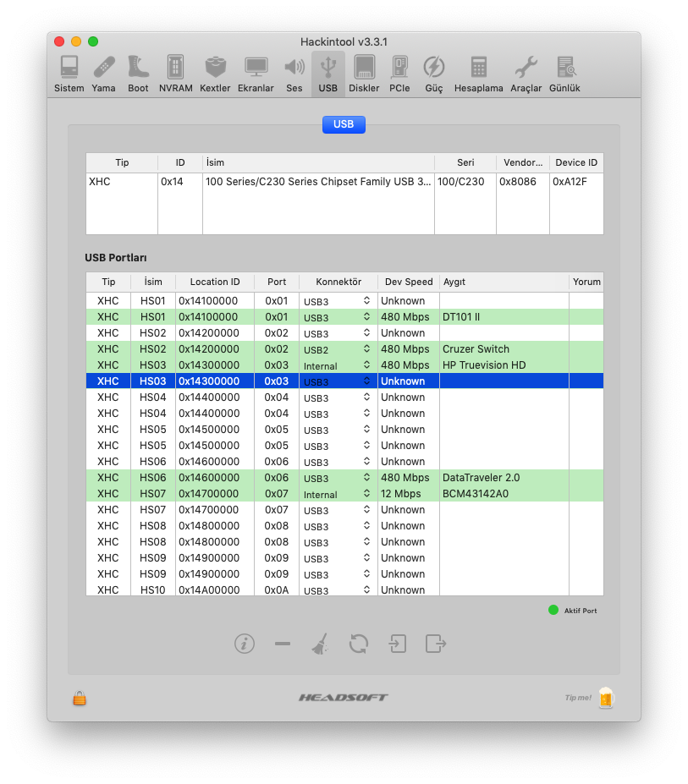Screen dimensions: 688x784
Task: Open the Sistem toolbar section
Action: pos(69,74)
